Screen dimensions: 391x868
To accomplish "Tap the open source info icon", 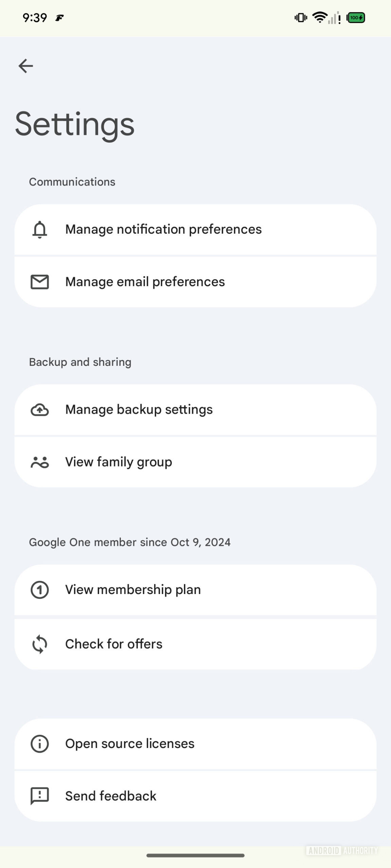I will [40, 744].
